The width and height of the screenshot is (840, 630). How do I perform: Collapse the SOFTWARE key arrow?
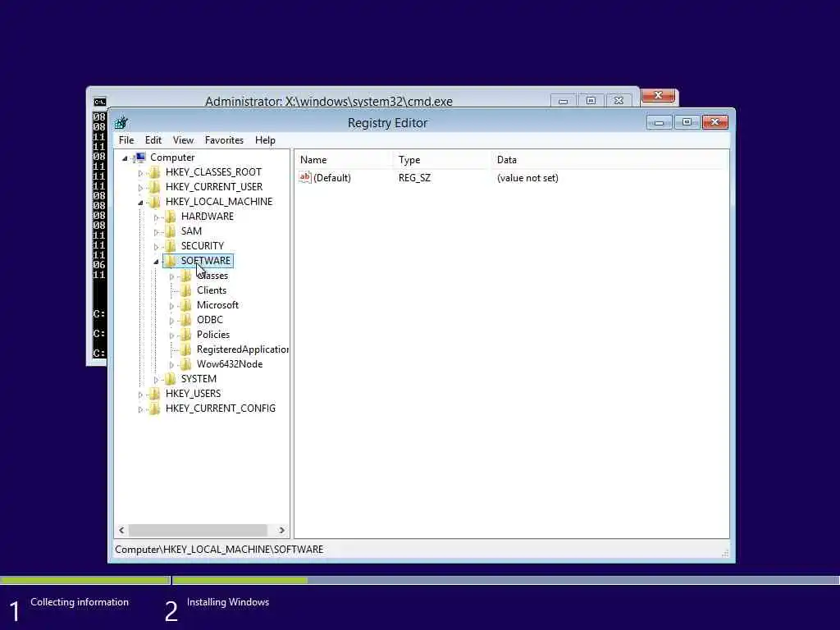pos(156,262)
